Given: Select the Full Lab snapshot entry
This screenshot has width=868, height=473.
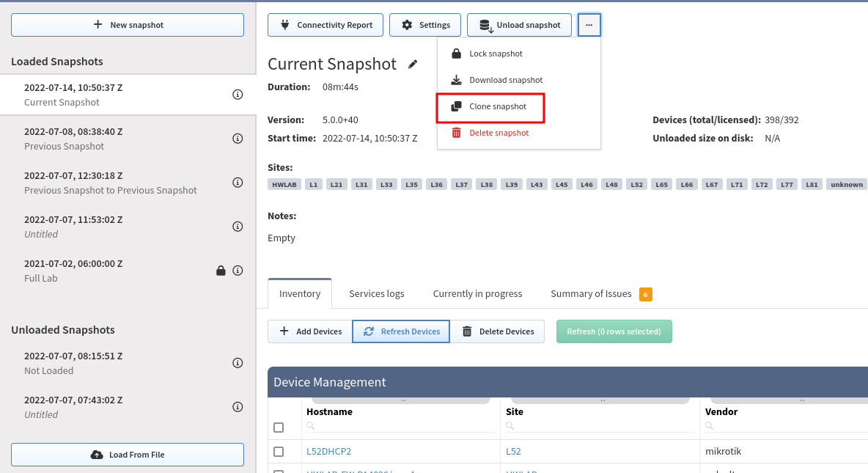Looking at the screenshot, I should (x=128, y=271).
